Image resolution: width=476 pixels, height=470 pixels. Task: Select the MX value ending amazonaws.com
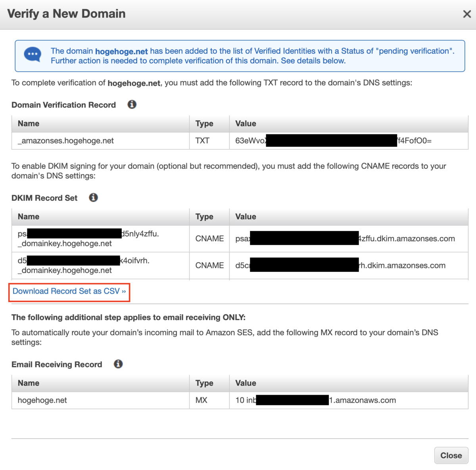pyautogui.click(x=349, y=400)
